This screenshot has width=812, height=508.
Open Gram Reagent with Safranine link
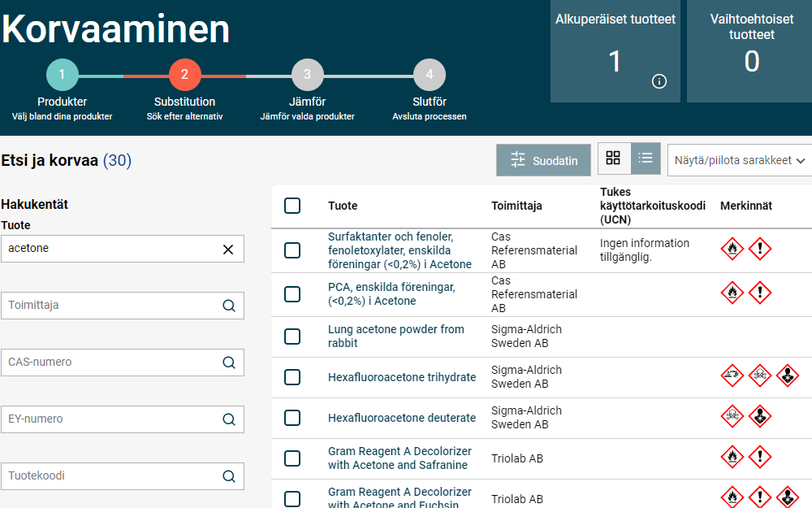(x=400, y=458)
